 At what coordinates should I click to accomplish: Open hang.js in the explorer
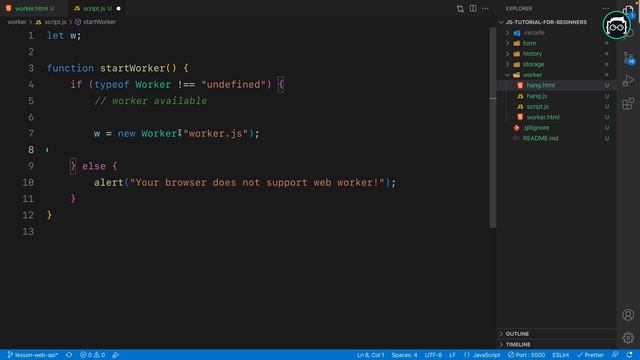tap(536, 96)
